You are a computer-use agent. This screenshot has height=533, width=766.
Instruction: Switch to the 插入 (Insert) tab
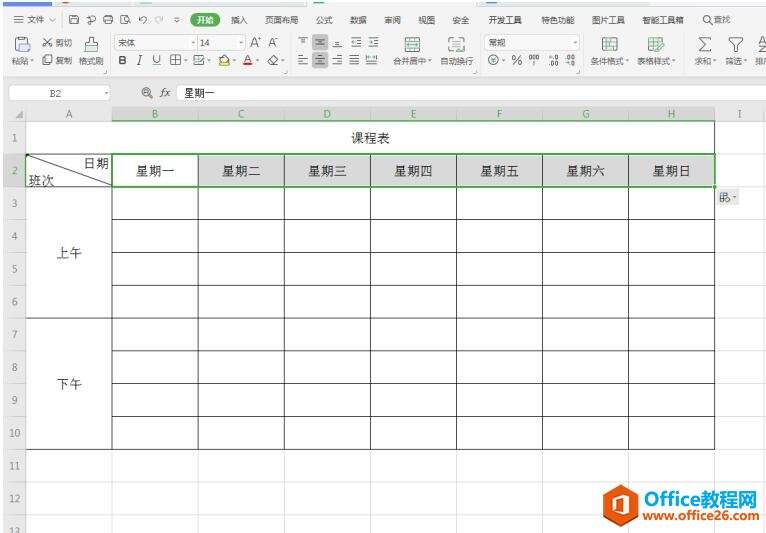(x=239, y=20)
